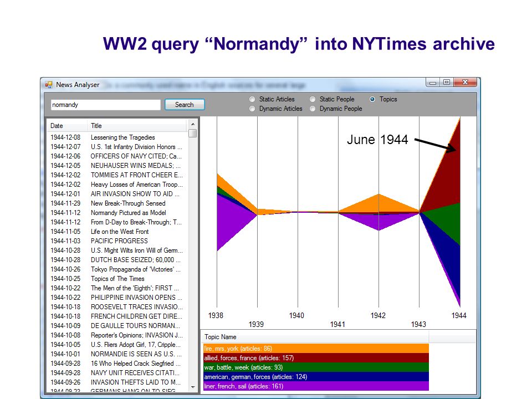Select article 'Lessening the Tragedies'

(x=117, y=137)
